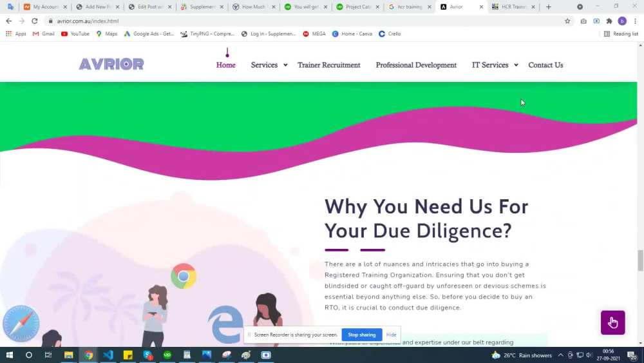This screenshot has height=363, width=644.
Task: Open the taskbar clock and date
Action: coord(609,355)
